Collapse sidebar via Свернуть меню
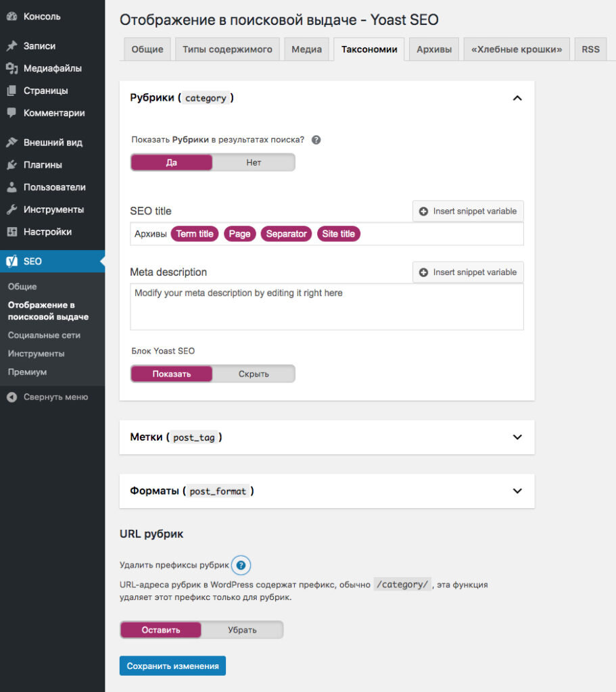The width and height of the screenshot is (616, 692). click(x=53, y=397)
